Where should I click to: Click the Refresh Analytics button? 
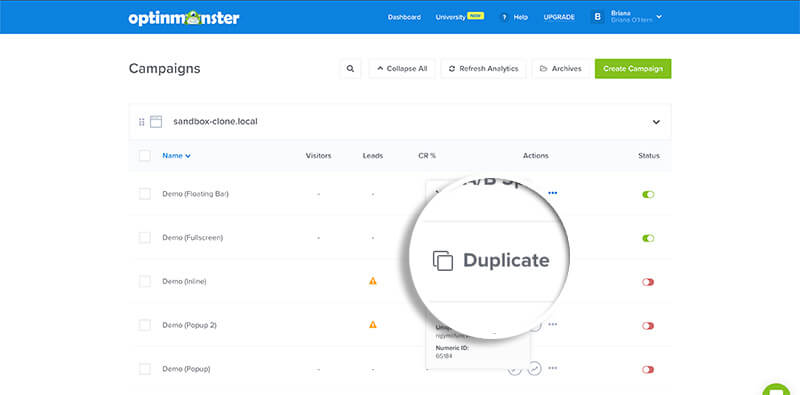(483, 68)
